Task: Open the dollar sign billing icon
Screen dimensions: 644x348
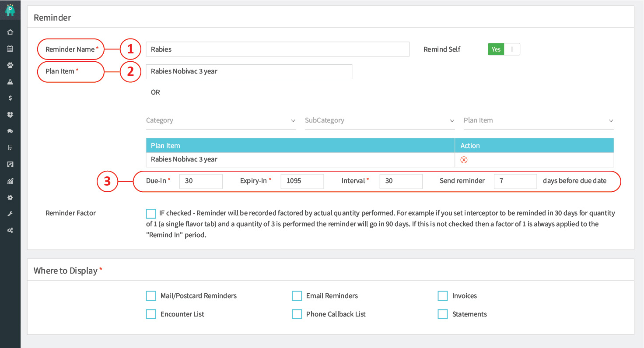Action: pos(10,98)
